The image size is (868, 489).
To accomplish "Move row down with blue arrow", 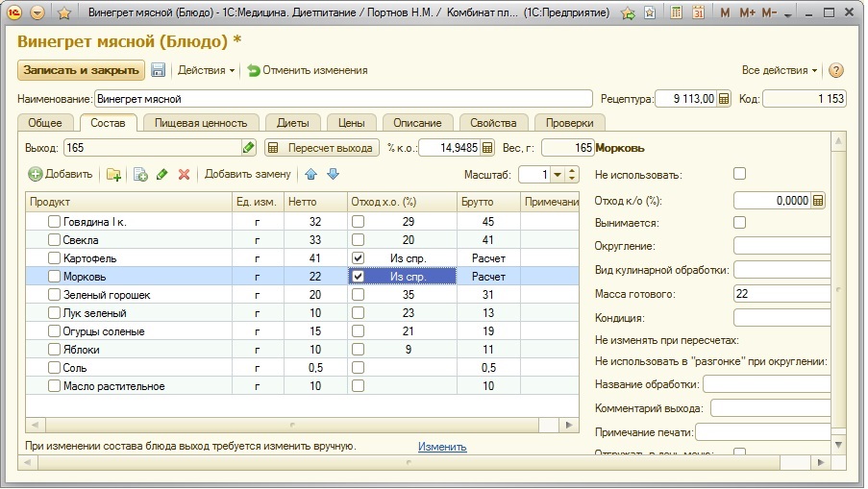I will [333, 174].
